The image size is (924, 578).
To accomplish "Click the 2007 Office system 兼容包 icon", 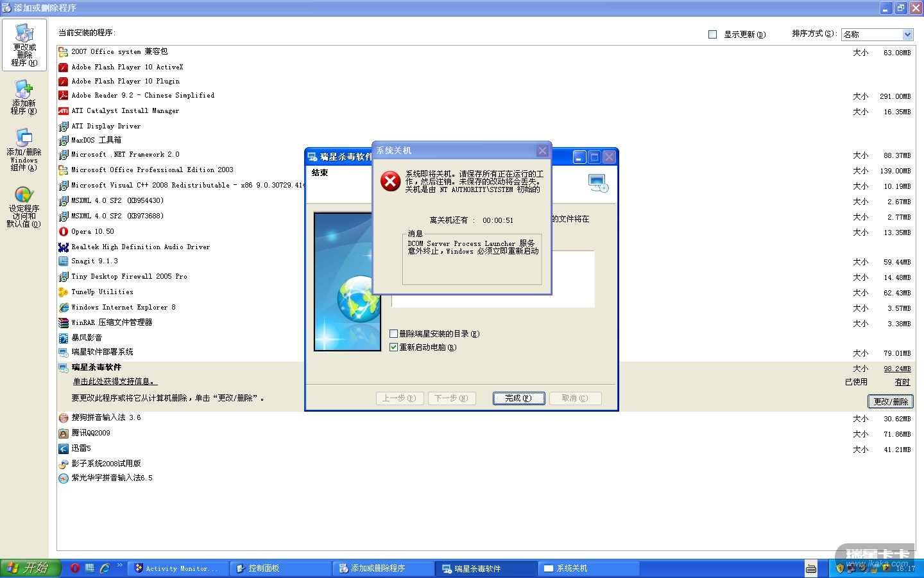I will [64, 52].
